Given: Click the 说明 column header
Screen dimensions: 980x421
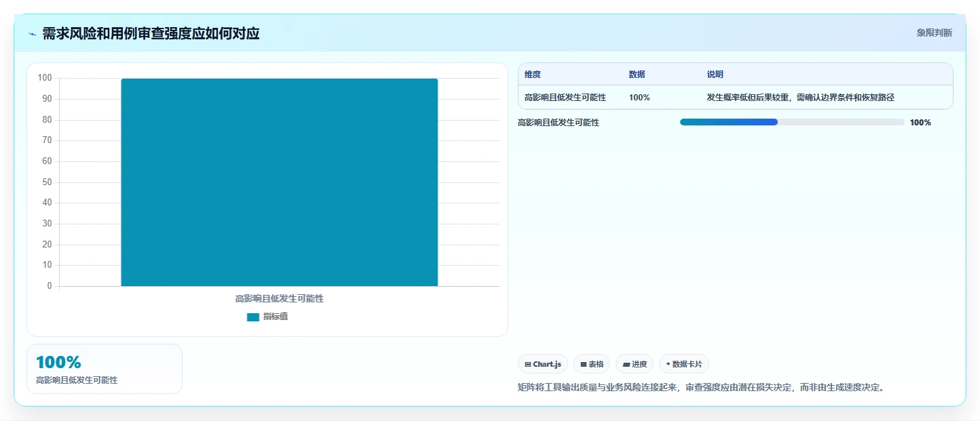Looking at the screenshot, I should pos(715,75).
